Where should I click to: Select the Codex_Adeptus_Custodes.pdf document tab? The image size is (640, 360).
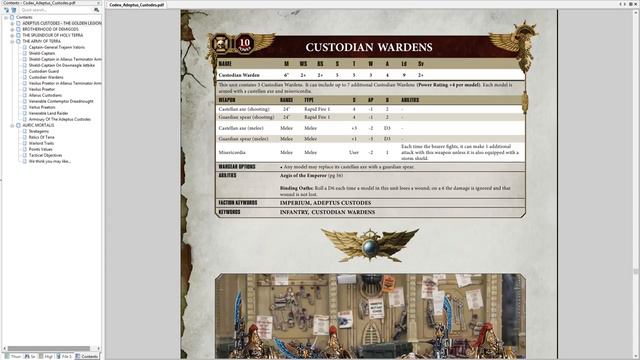137,4
